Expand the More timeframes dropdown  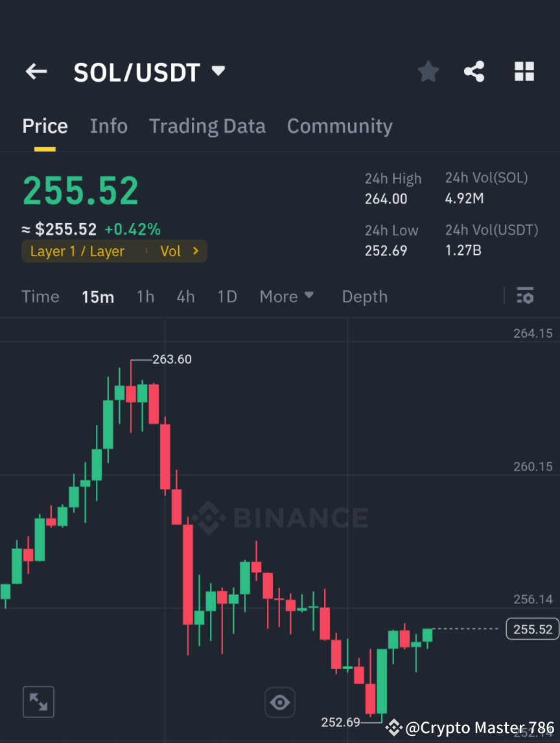click(286, 296)
